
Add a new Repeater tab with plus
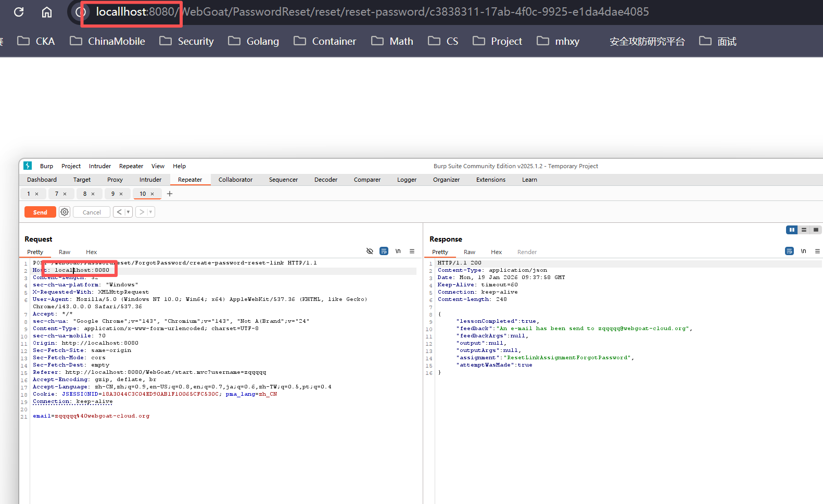170,194
